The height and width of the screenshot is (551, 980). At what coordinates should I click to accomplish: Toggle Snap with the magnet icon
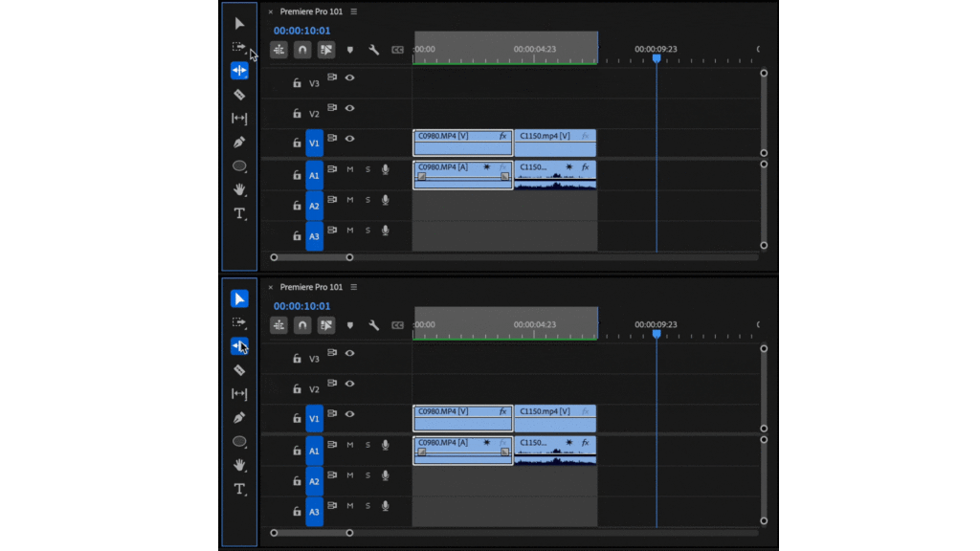click(301, 49)
